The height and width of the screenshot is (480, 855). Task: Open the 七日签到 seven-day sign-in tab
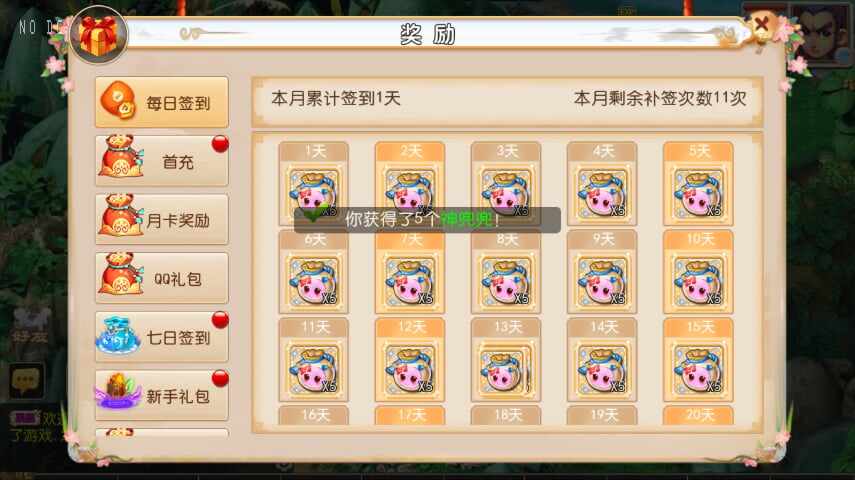(x=161, y=337)
